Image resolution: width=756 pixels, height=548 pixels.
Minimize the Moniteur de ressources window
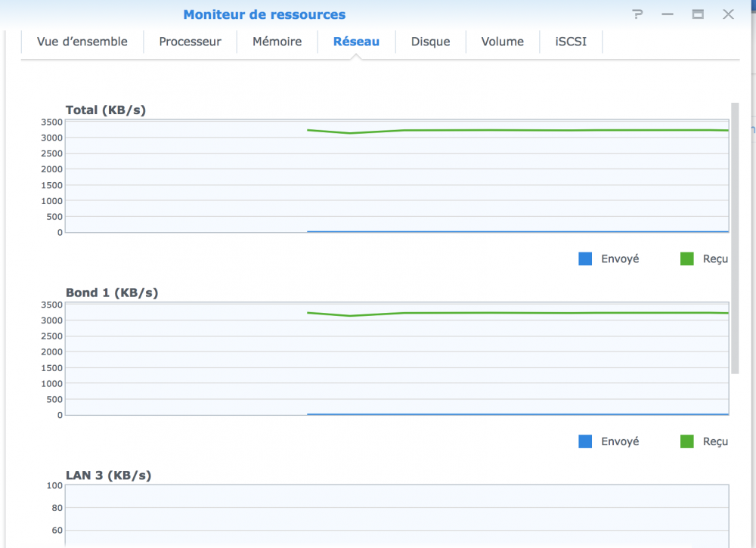(667, 14)
